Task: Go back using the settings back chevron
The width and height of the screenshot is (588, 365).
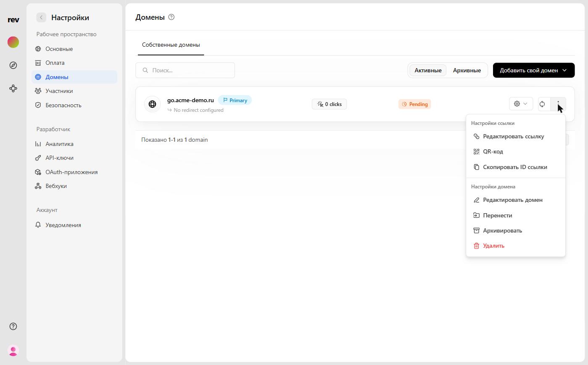Action: pyautogui.click(x=41, y=17)
